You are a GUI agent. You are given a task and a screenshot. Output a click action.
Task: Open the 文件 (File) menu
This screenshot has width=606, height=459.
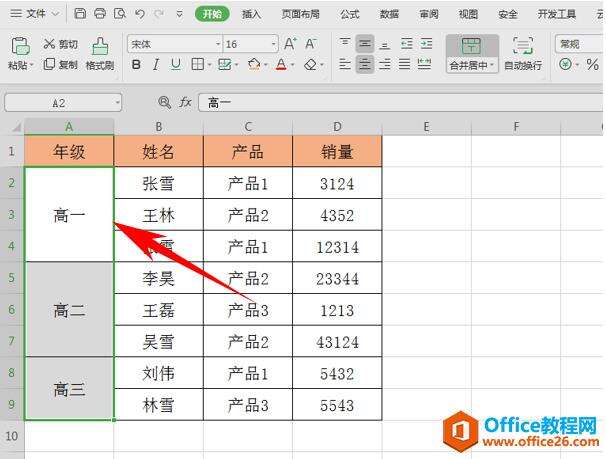click(34, 14)
